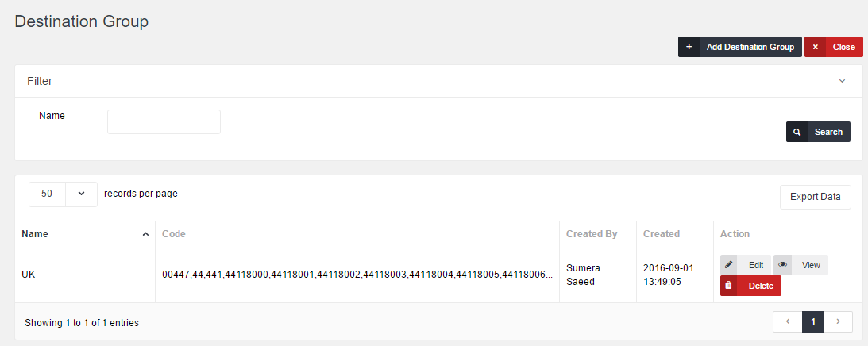868x346 pixels.
Task: Click the magnifier icon on the Search button
Action: tap(797, 132)
